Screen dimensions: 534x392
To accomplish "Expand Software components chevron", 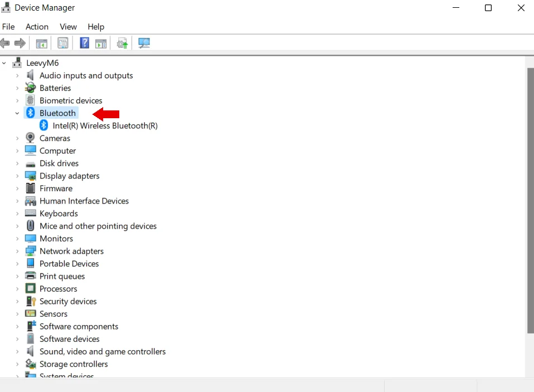I will click(x=17, y=326).
